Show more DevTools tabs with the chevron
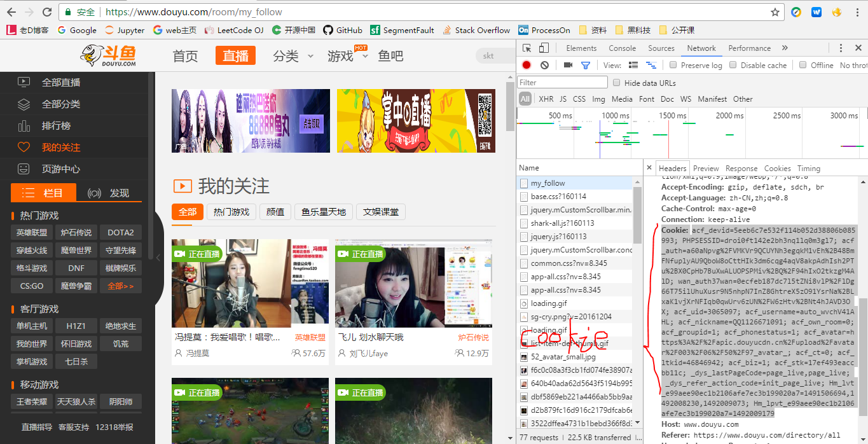The width and height of the screenshot is (868, 444). 785,48
